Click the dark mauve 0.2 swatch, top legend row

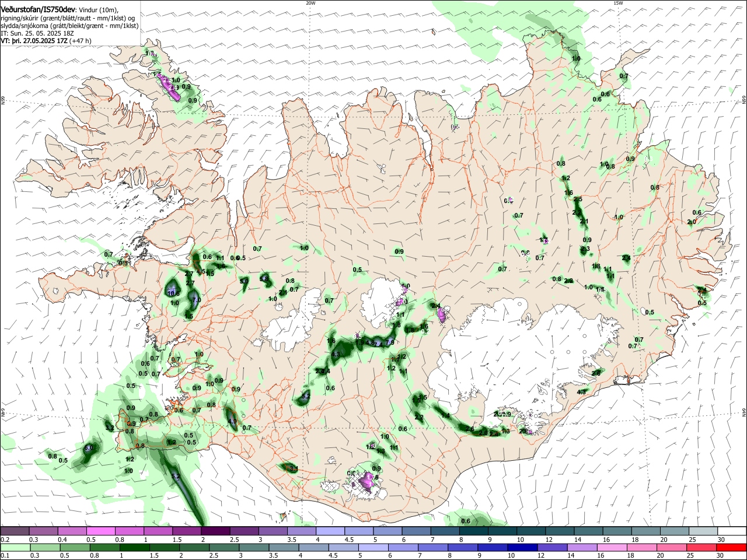click(x=15, y=531)
